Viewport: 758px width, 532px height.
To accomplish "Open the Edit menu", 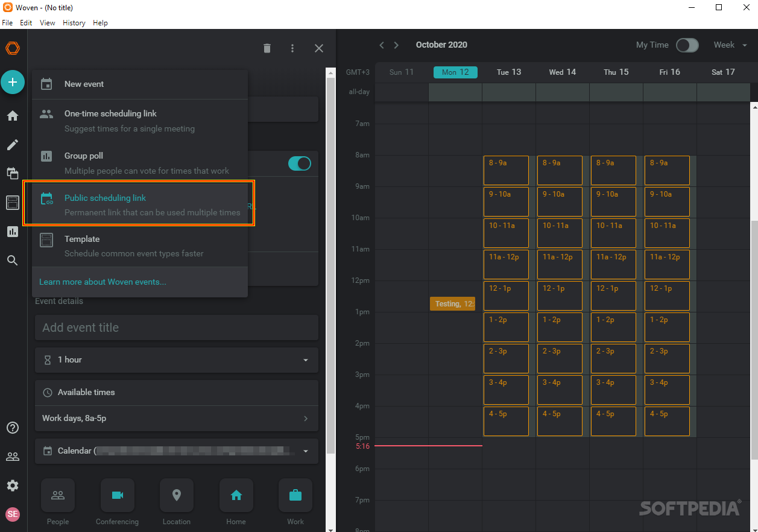I will pyautogui.click(x=26, y=23).
